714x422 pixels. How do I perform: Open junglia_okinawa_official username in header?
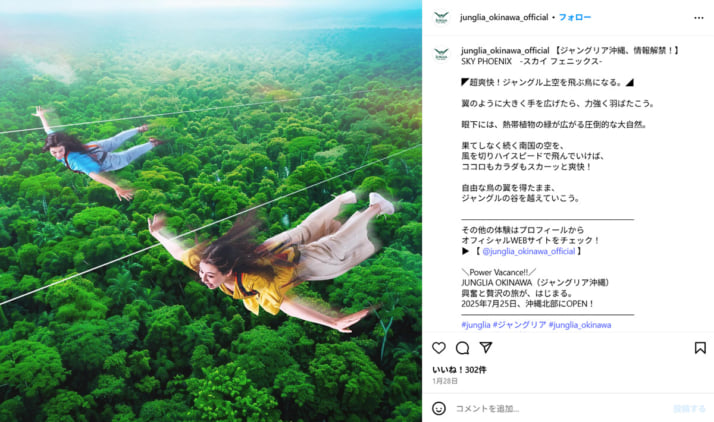pyautogui.click(x=504, y=17)
